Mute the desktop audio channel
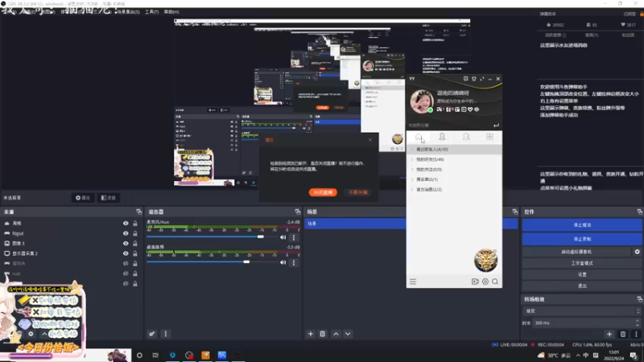Screen dimensions: 644x362 pos(283,262)
